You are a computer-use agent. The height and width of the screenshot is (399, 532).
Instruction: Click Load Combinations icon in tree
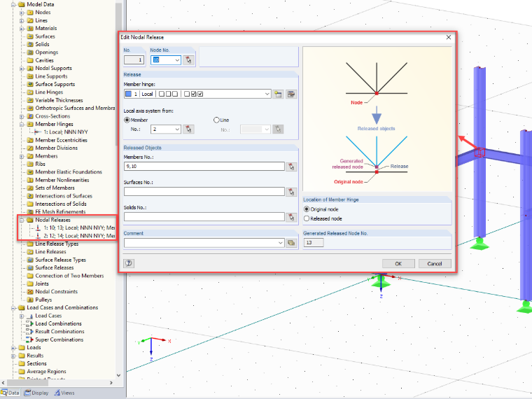(30, 323)
